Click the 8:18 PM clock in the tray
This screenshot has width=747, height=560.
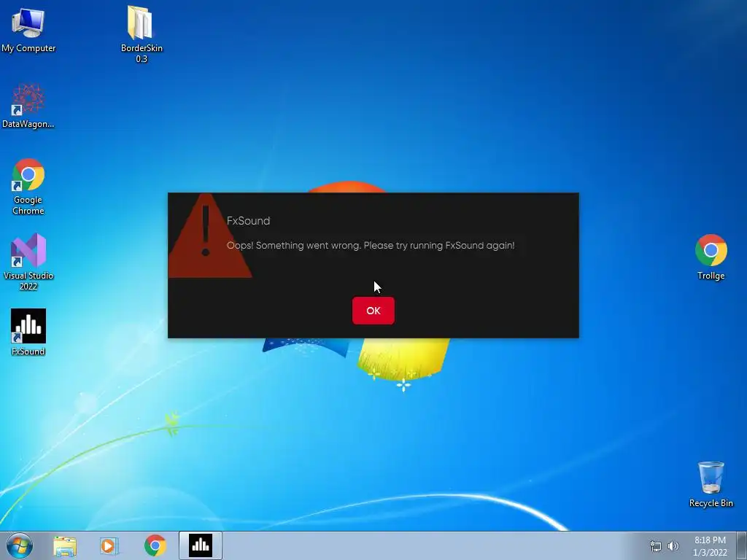coord(710,545)
